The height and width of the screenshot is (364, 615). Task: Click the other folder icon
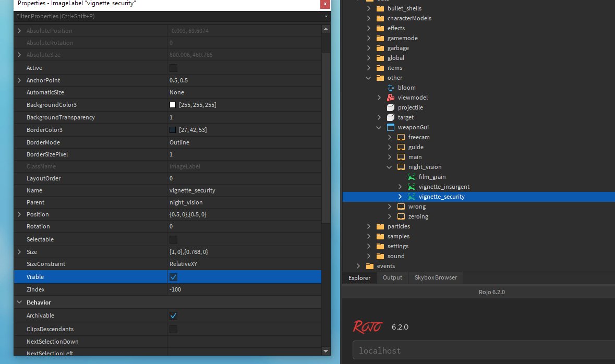click(x=380, y=78)
